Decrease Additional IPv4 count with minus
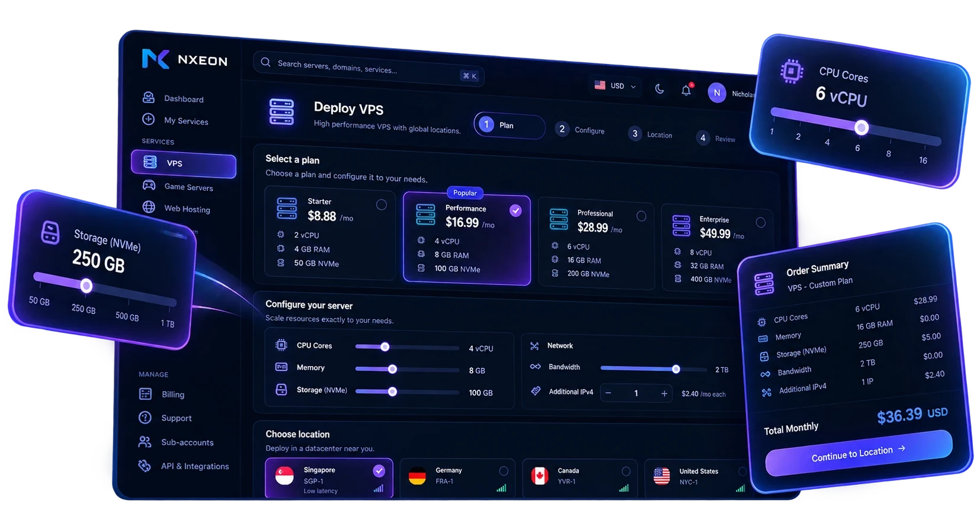The width and height of the screenshot is (980, 532). point(609,393)
